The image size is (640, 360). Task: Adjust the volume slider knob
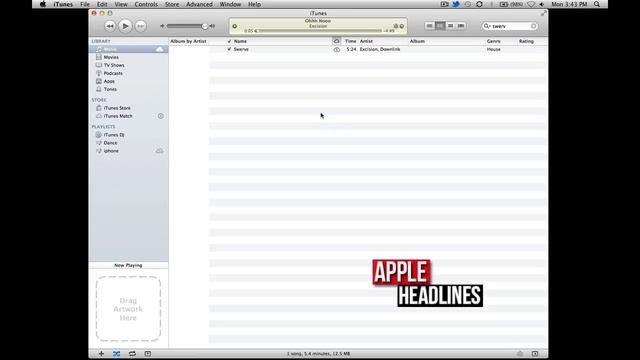click(204, 26)
